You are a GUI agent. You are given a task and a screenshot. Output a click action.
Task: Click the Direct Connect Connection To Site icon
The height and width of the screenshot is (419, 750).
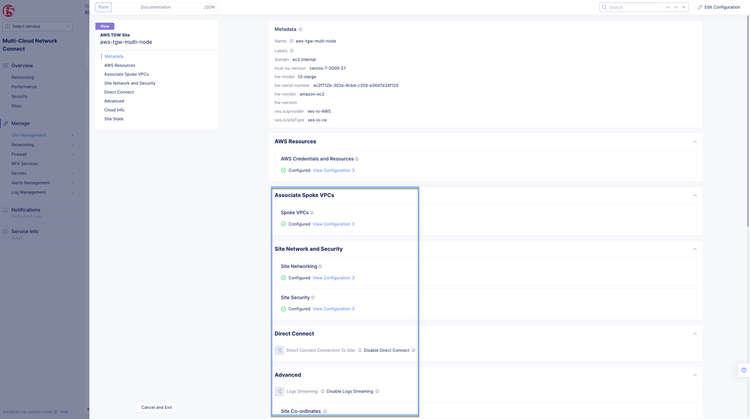click(x=279, y=350)
